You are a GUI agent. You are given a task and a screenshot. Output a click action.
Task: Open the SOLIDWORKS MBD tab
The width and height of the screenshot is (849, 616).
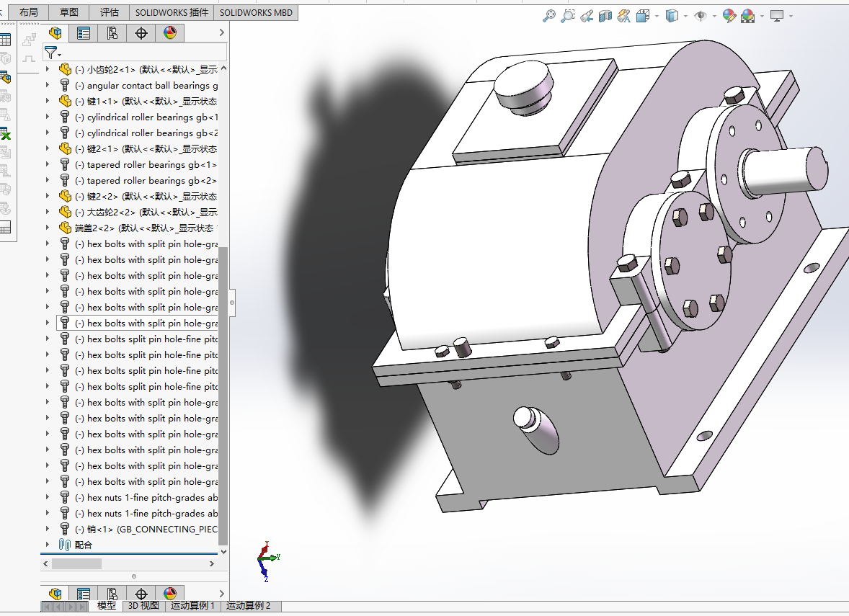pos(255,13)
